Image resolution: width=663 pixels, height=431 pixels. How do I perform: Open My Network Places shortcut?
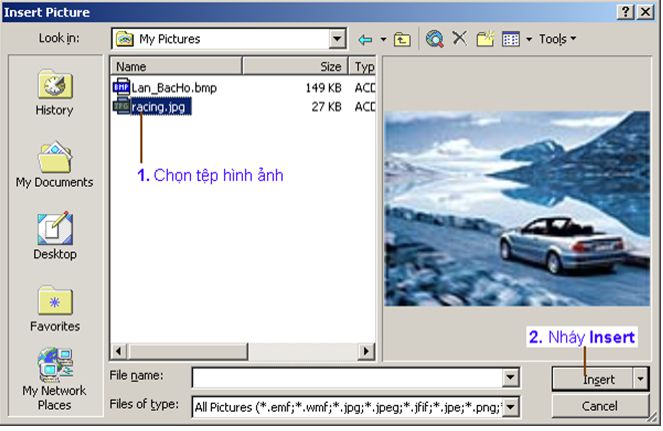(54, 379)
